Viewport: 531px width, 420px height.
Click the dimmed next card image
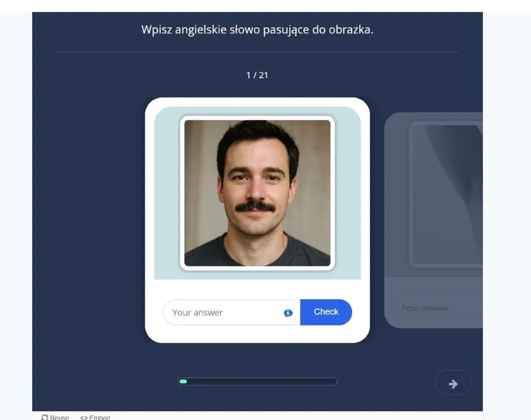point(446,193)
